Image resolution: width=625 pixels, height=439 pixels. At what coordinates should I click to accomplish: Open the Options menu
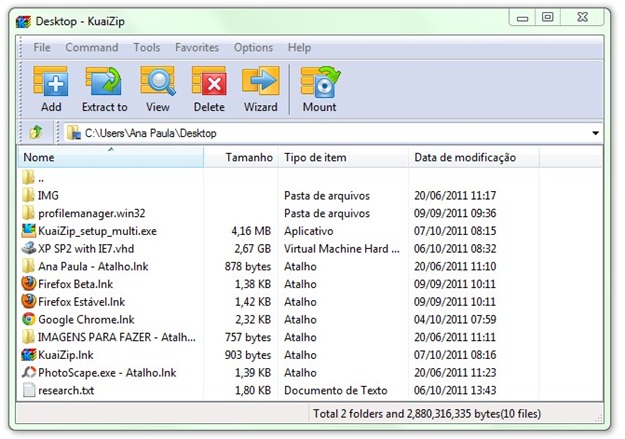[x=254, y=47]
